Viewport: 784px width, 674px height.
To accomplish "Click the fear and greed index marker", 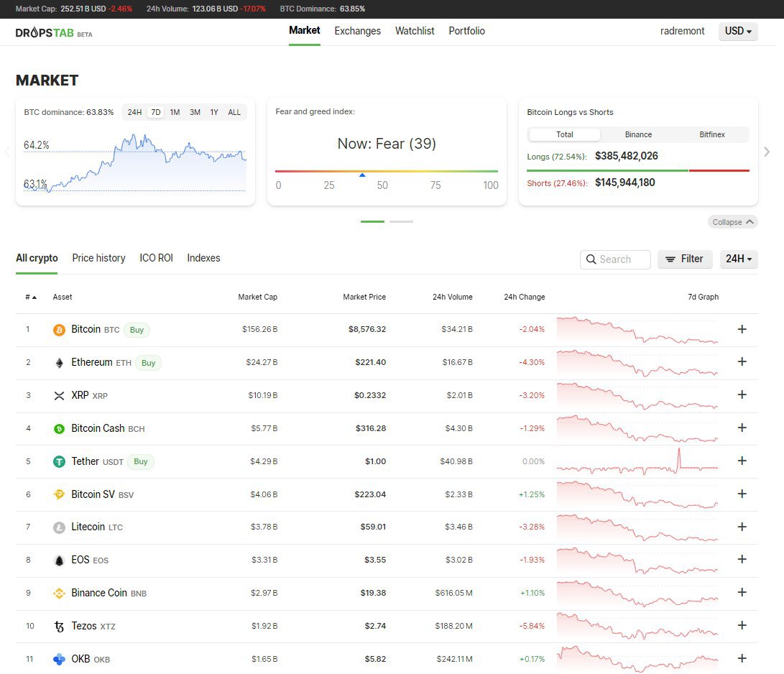I will coord(362,175).
